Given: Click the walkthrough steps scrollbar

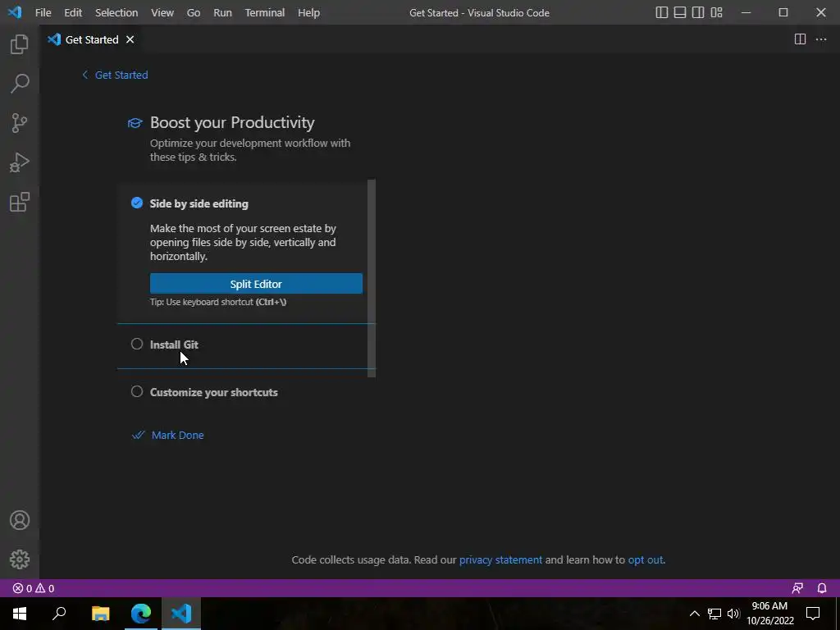Looking at the screenshot, I should 372,278.
